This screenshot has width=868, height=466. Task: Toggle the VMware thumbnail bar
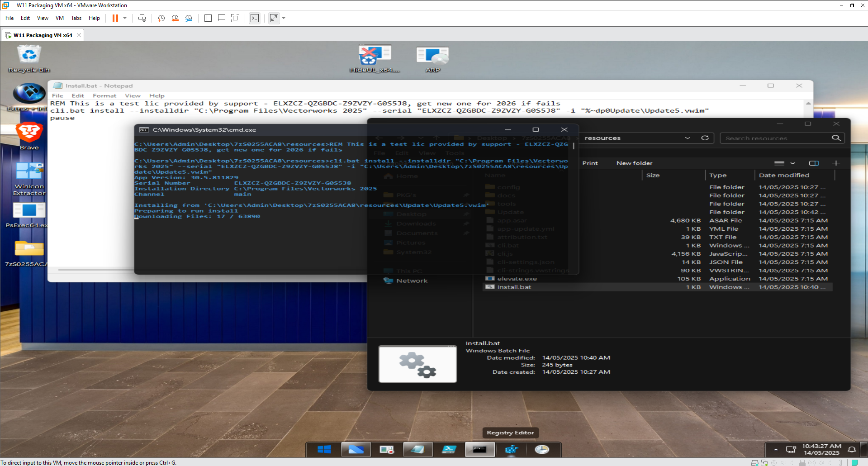click(x=222, y=18)
